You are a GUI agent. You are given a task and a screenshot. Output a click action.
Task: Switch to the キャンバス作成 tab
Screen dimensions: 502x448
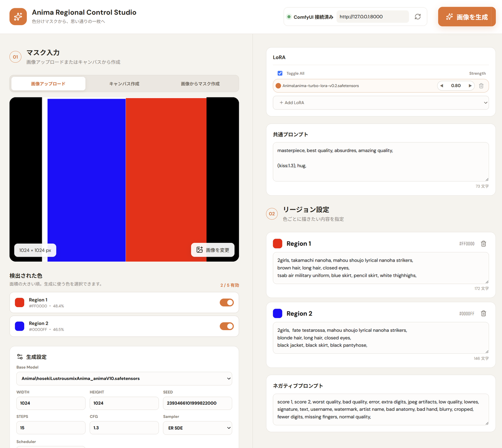(124, 84)
